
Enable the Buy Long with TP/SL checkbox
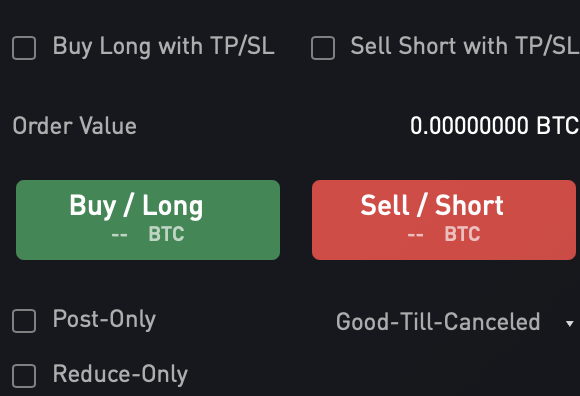coord(24,48)
